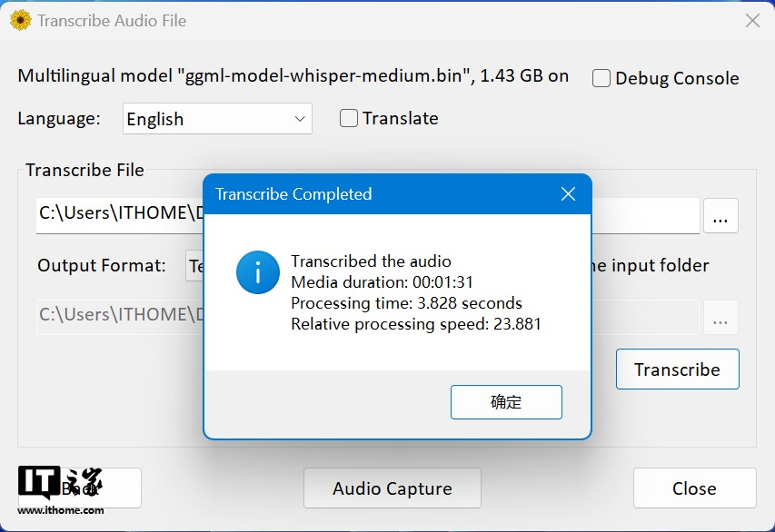
Task: Click the blue information icon in the dialog
Action: [257, 272]
